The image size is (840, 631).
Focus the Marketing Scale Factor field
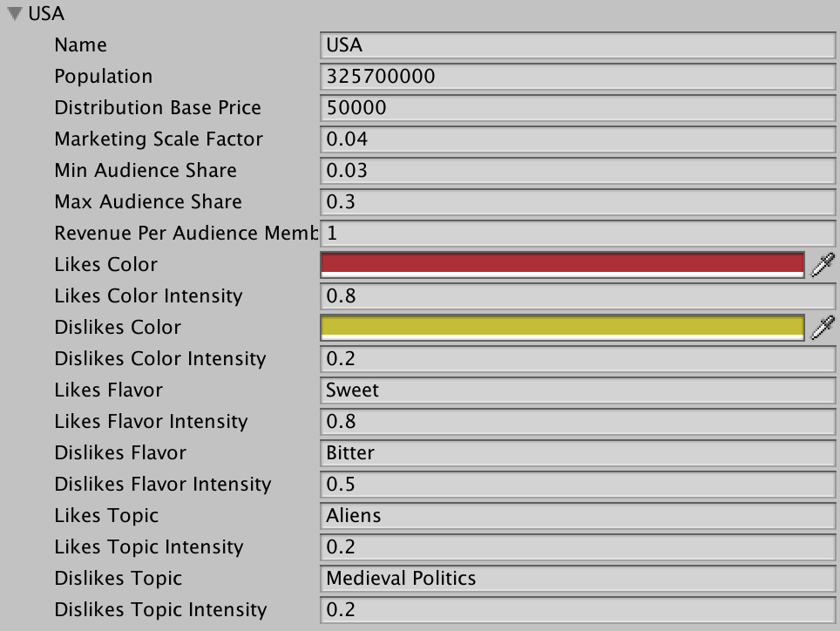point(578,139)
